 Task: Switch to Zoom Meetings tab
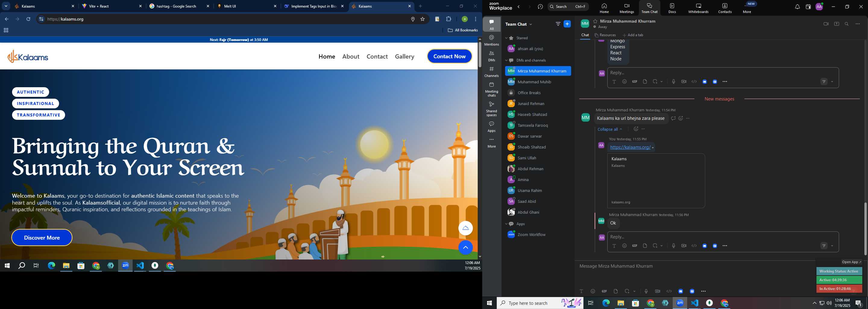coord(627,8)
